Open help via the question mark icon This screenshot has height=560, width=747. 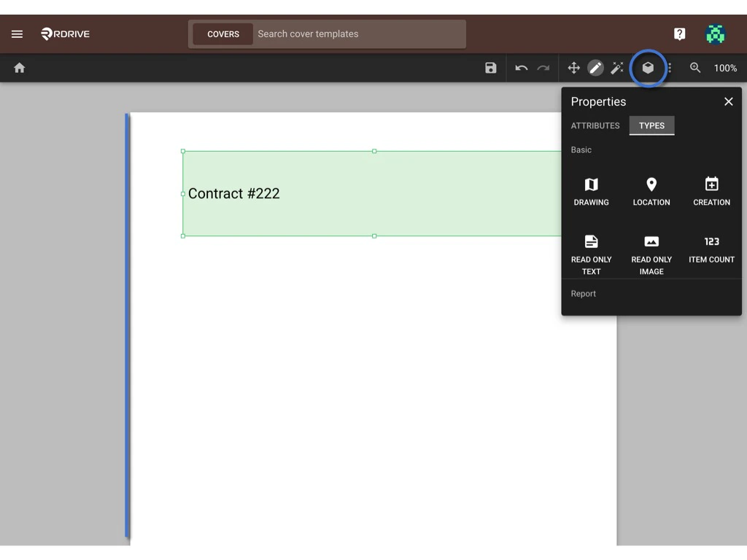(x=679, y=34)
